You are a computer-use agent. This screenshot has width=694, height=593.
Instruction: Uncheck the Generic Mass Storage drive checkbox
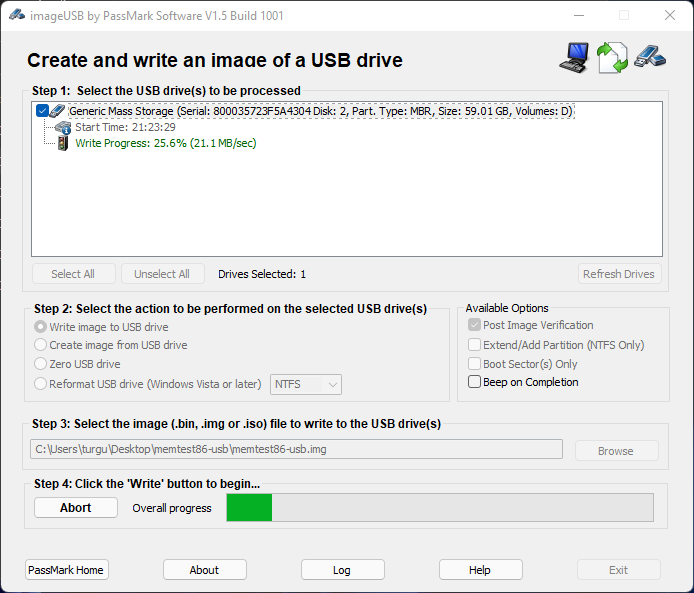pos(42,111)
